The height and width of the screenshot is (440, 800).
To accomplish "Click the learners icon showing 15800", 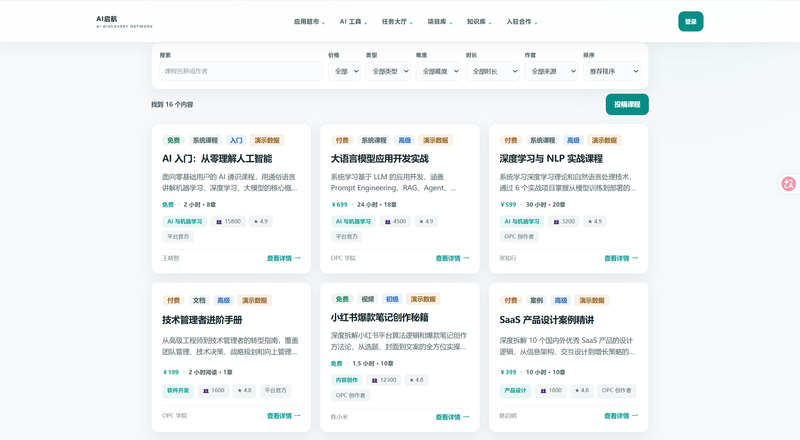I will point(219,222).
